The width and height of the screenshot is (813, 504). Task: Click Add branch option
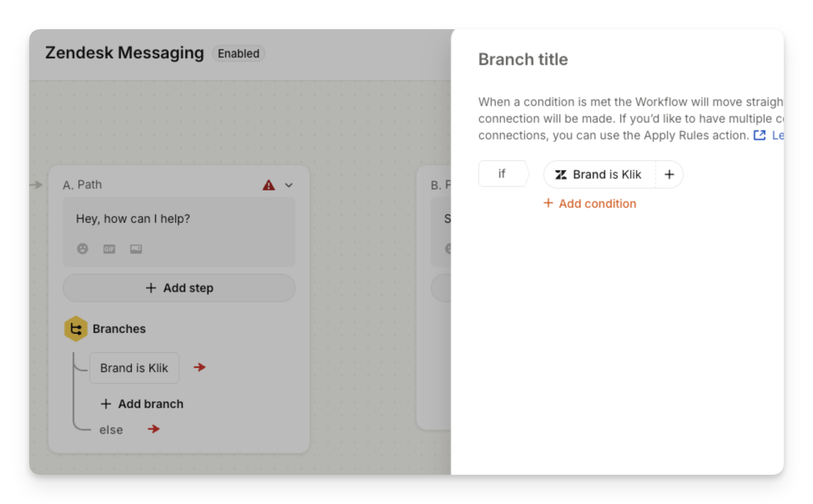coord(142,404)
